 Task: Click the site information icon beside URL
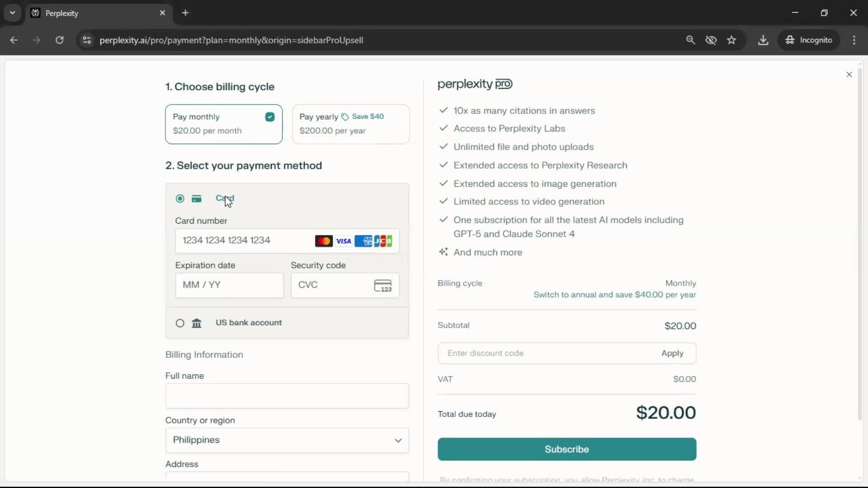point(87,40)
